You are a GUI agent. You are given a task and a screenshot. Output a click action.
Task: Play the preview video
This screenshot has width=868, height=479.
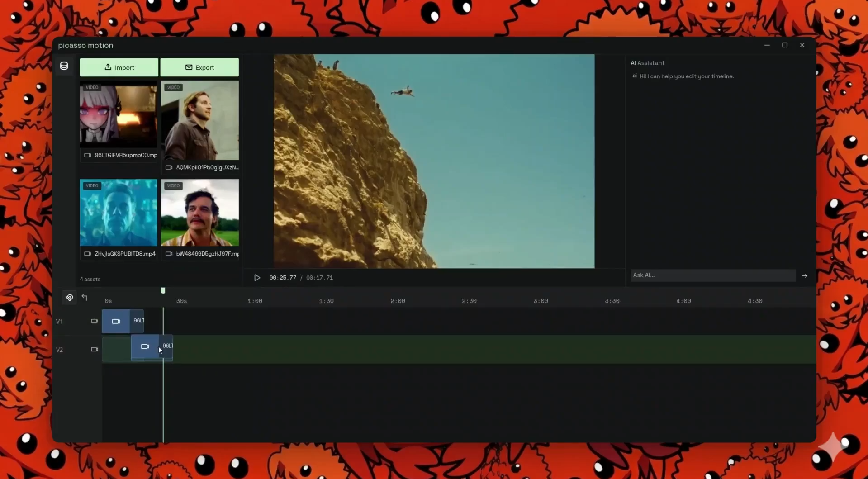click(x=257, y=278)
